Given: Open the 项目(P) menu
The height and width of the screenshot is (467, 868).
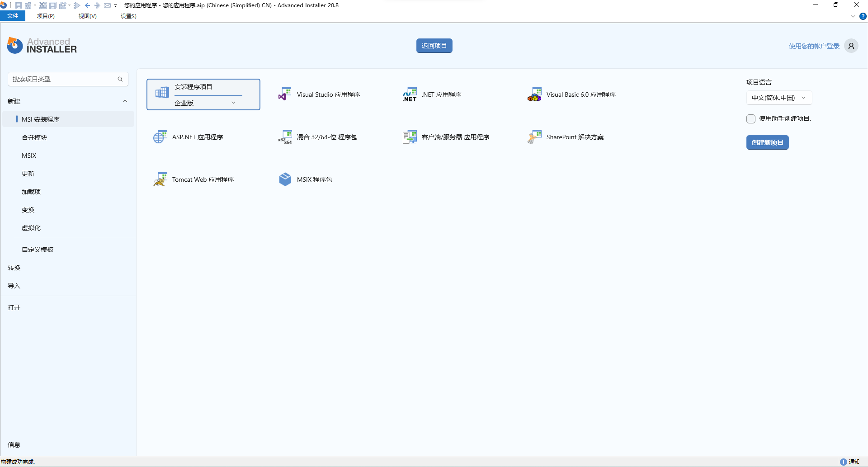Looking at the screenshot, I should [x=46, y=16].
